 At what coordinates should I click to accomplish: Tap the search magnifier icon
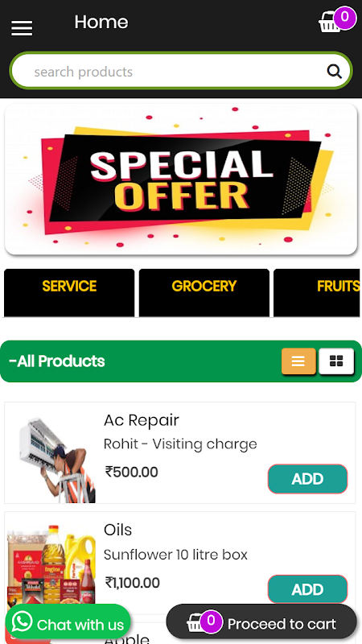click(x=334, y=72)
